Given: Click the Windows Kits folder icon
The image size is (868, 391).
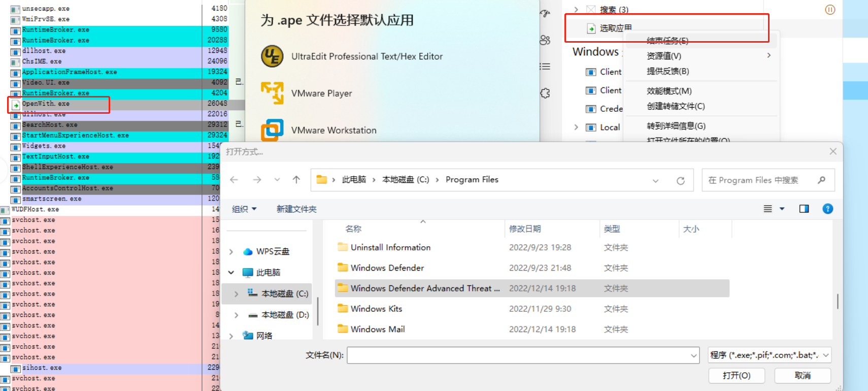Looking at the screenshot, I should tap(343, 308).
